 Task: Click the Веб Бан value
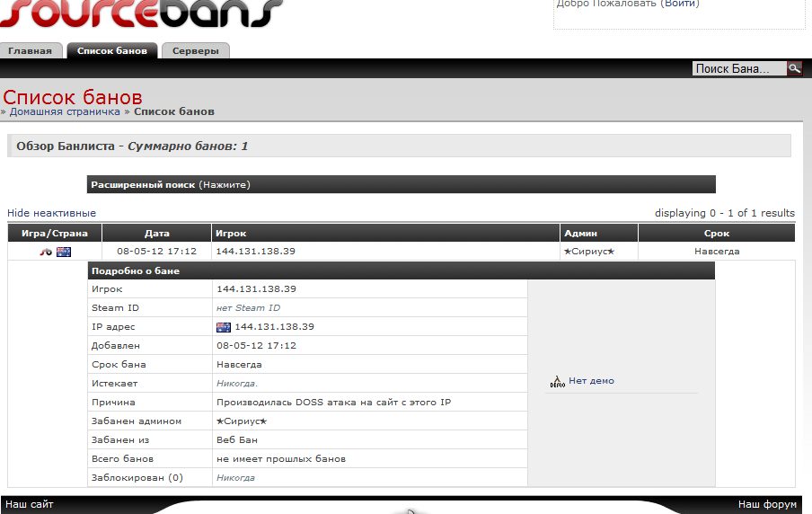[237, 440]
